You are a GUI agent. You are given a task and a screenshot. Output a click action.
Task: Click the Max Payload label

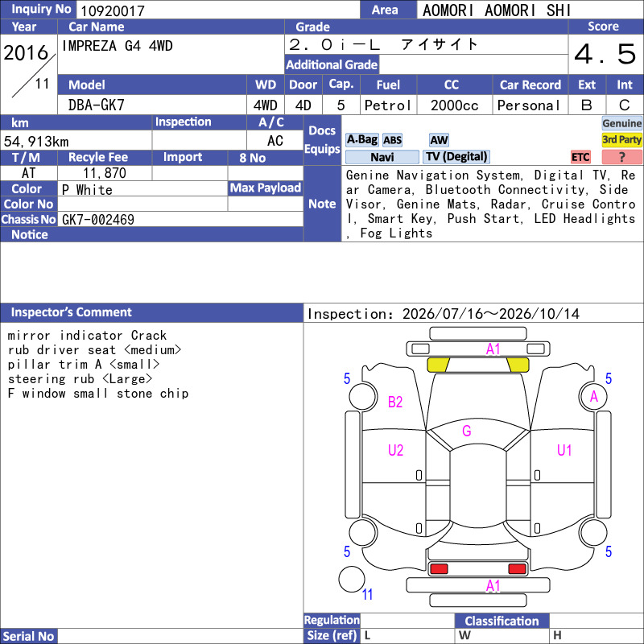(266, 188)
